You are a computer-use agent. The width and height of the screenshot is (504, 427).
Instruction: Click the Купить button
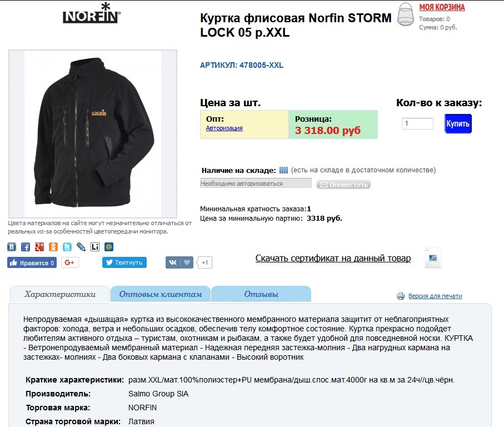(x=458, y=123)
